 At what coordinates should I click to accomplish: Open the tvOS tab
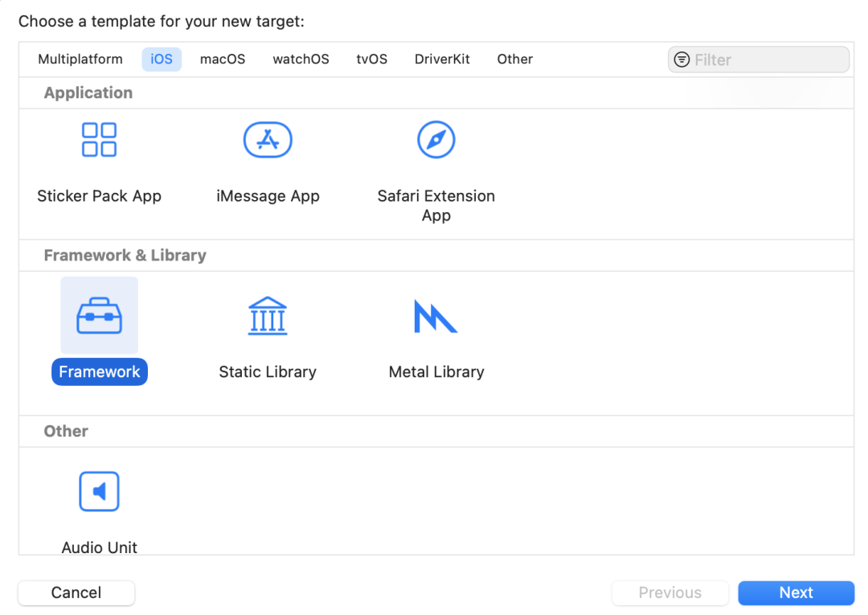(372, 59)
